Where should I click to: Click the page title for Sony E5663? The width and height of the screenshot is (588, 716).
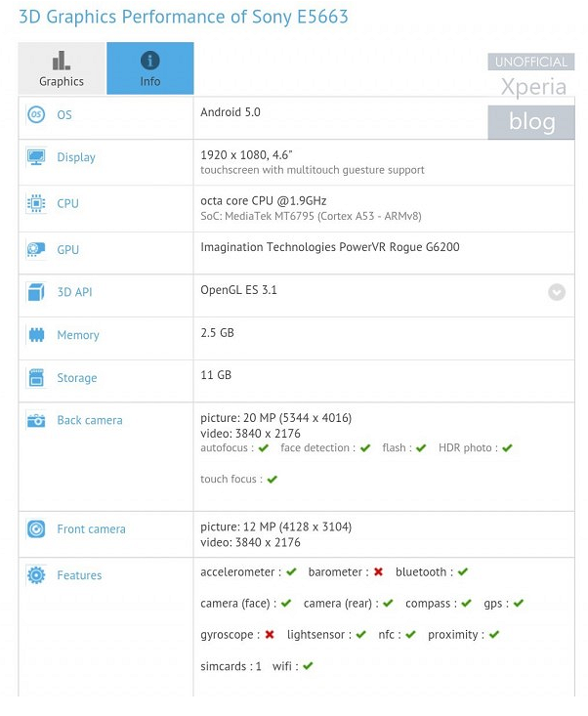pos(184,18)
